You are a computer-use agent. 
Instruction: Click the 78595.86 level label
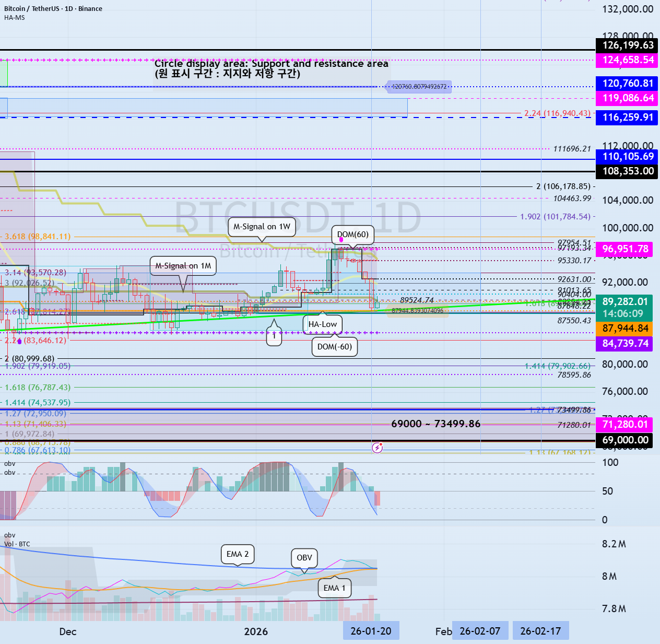pyautogui.click(x=574, y=375)
